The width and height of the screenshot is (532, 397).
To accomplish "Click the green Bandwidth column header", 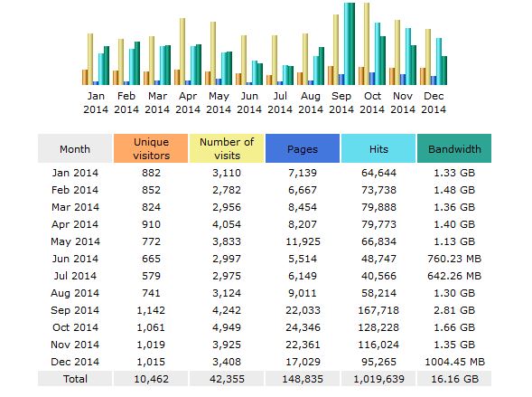I will [454, 148].
